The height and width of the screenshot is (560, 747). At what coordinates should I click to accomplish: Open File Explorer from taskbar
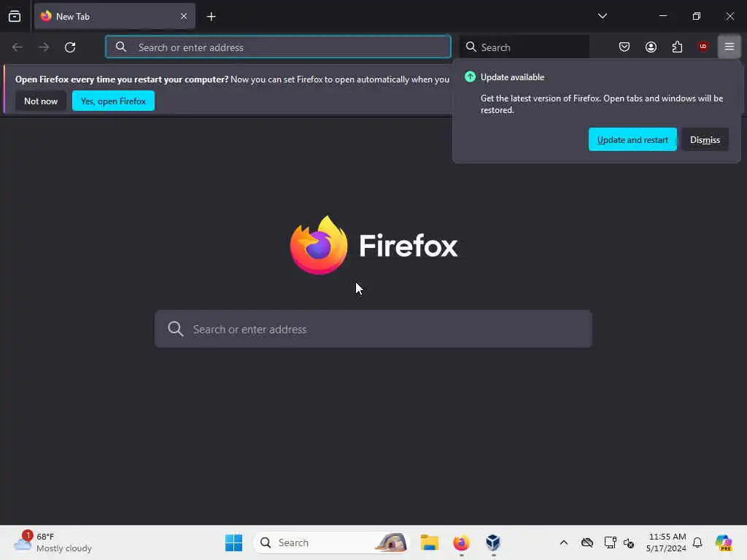tap(429, 542)
